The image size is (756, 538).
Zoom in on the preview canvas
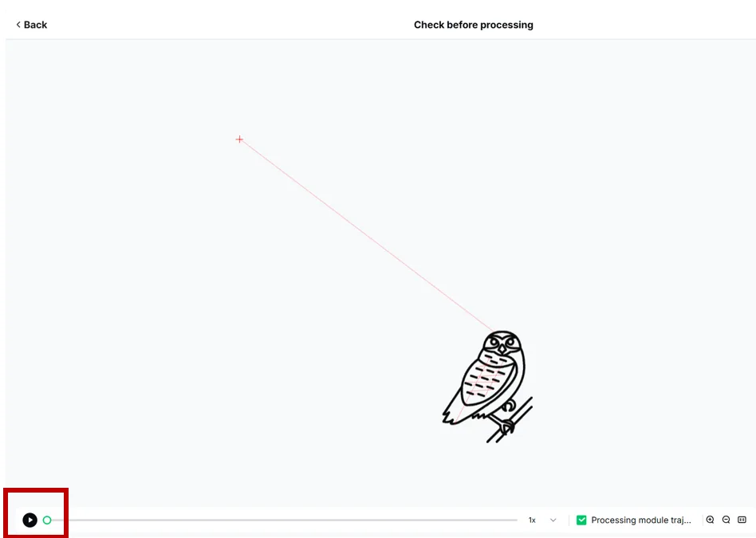[x=711, y=520]
